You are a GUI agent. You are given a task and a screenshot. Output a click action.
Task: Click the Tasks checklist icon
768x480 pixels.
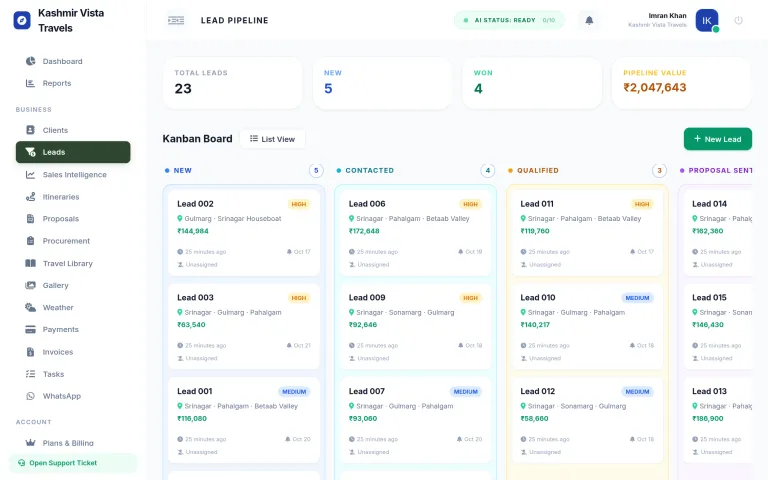(30, 374)
